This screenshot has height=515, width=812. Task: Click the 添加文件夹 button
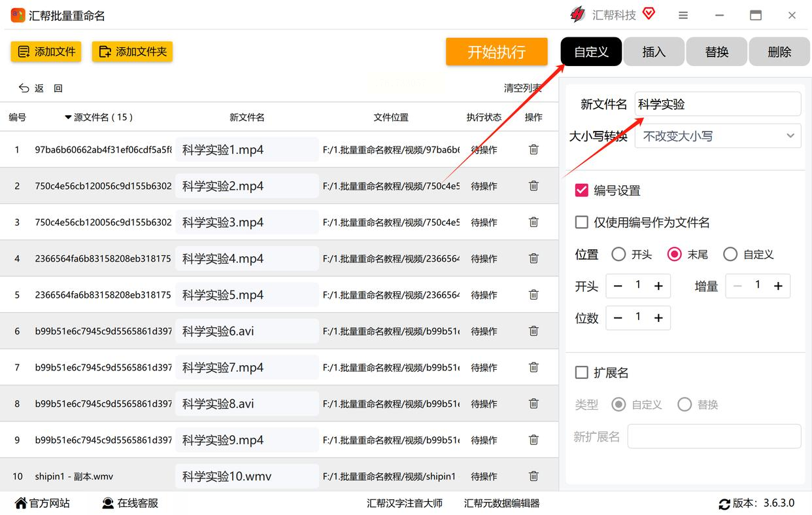(132, 52)
